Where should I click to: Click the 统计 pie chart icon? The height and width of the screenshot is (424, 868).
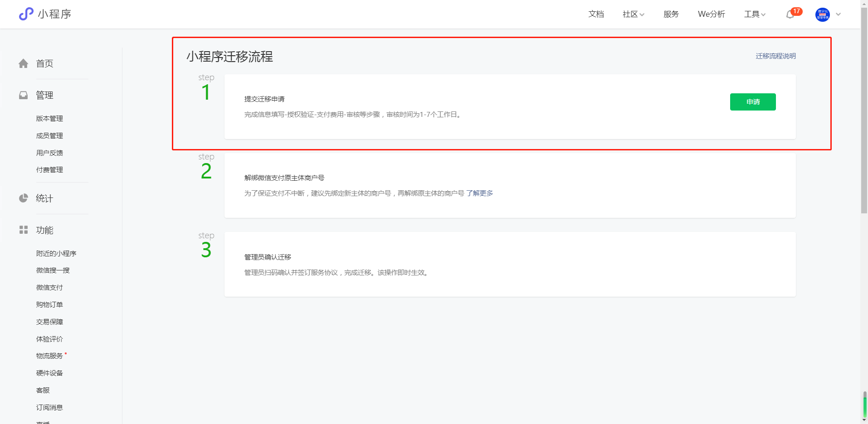pyautogui.click(x=24, y=198)
